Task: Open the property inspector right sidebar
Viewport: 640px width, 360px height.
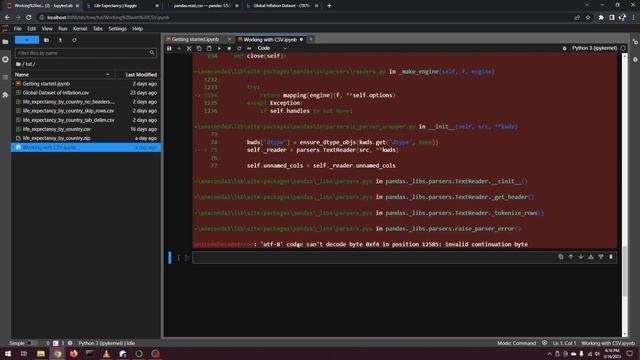Action: 635,42
